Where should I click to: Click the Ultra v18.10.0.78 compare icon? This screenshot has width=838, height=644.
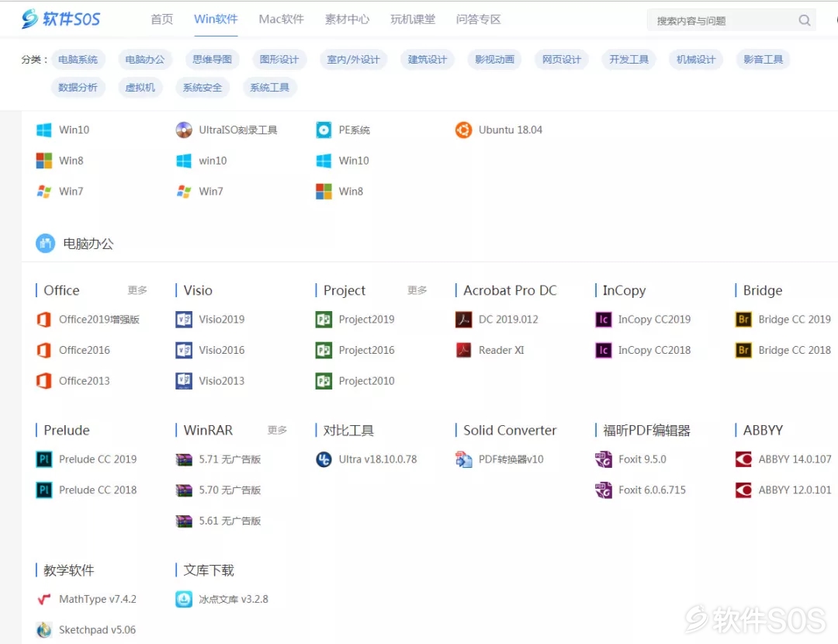click(324, 459)
